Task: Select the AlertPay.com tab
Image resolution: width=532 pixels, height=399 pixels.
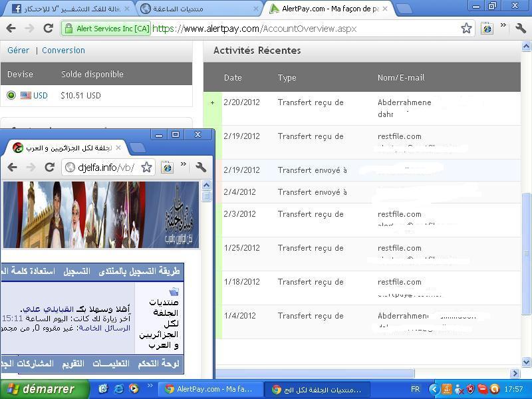Action: pyautogui.click(x=329, y=9)
